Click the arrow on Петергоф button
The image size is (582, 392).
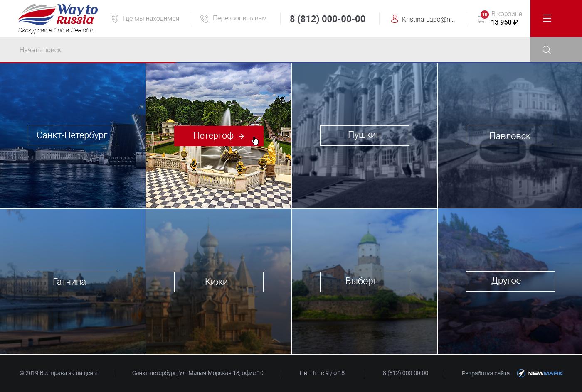pyautogui.click(x=242, y=136)
